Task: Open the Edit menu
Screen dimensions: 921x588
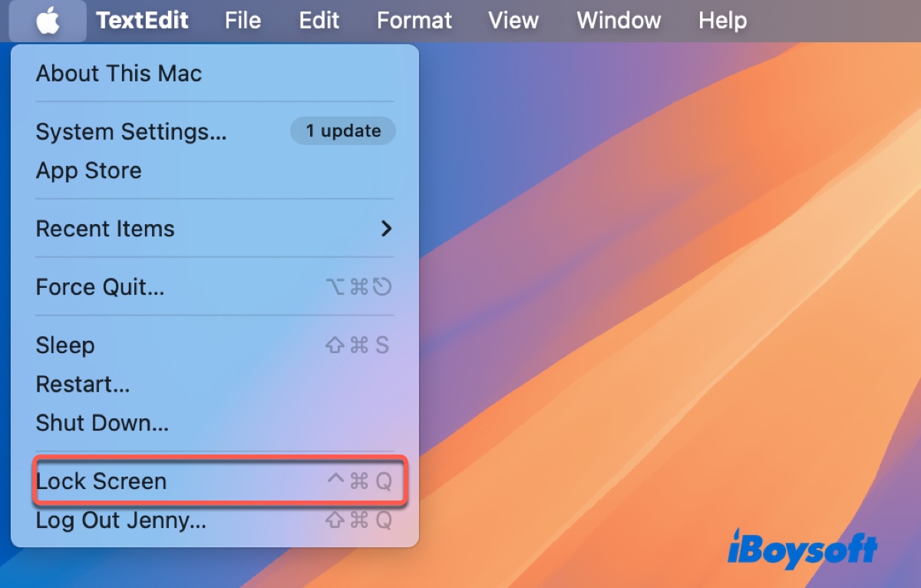Action: [x=319, y=21]
